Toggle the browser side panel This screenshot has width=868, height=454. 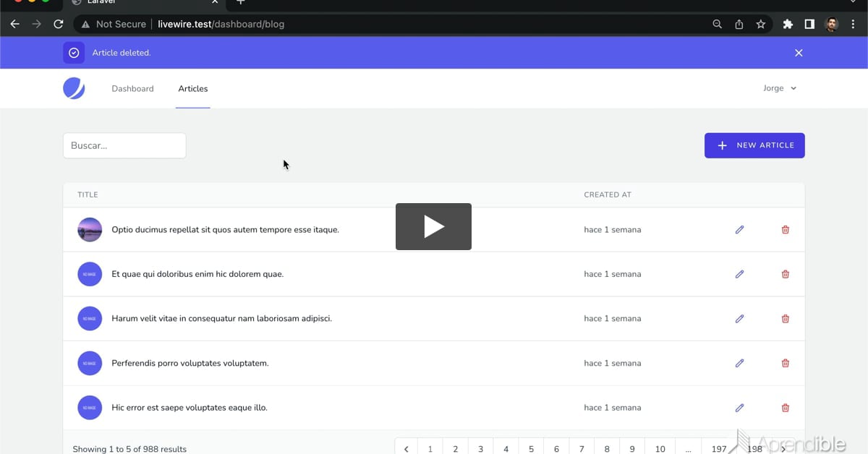click(x=809, y=24)
